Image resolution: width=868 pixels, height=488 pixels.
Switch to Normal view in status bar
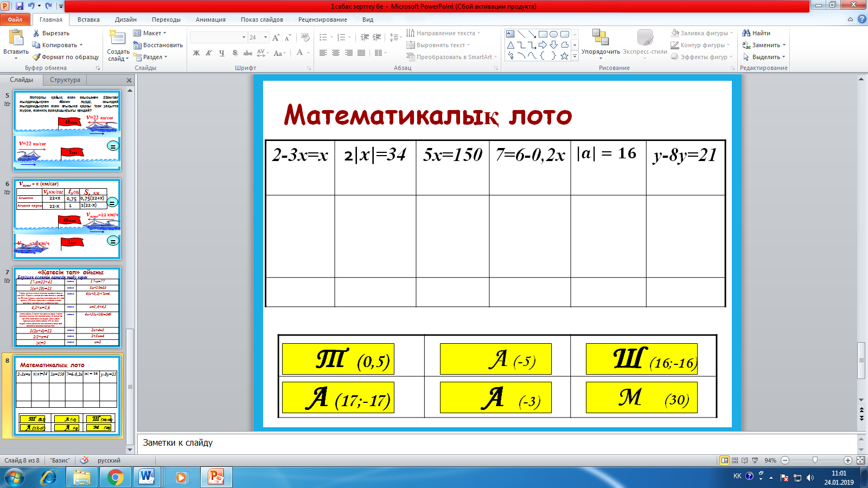click(724, 460)
